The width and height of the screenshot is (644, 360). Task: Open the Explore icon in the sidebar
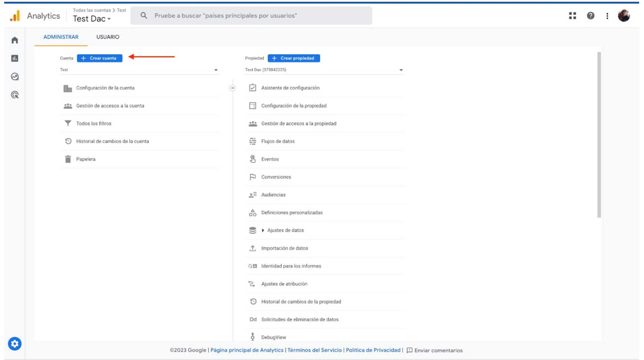(15, 77)
